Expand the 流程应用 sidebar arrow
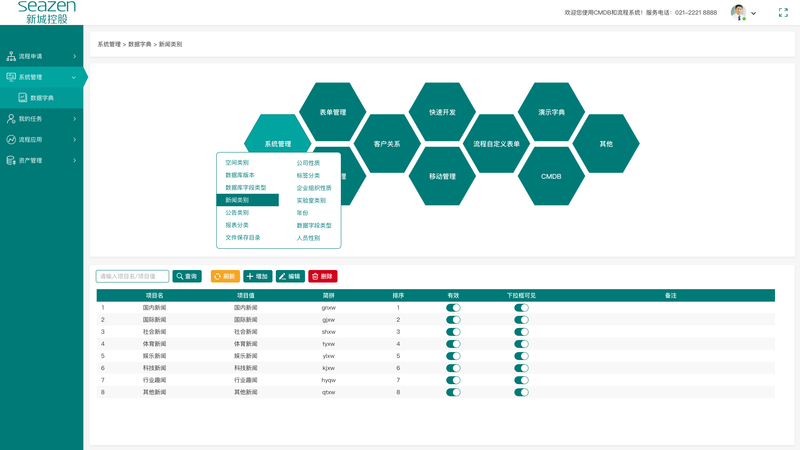This screenshot has width=800, height=450. (x=74, y=139)
